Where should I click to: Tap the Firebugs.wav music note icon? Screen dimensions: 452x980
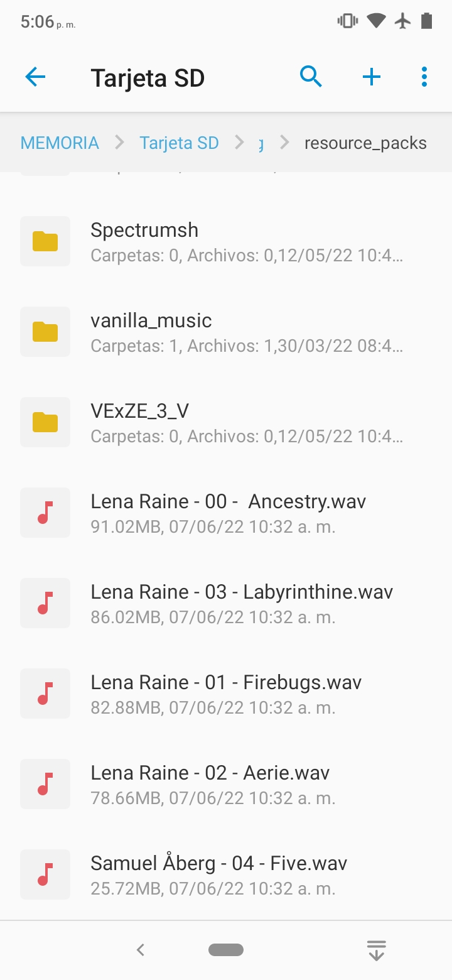[45, 694]
